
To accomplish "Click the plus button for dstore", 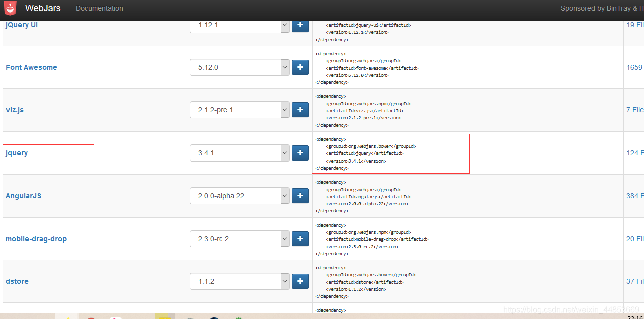I will pyautogui.click(x=300, y=281).
